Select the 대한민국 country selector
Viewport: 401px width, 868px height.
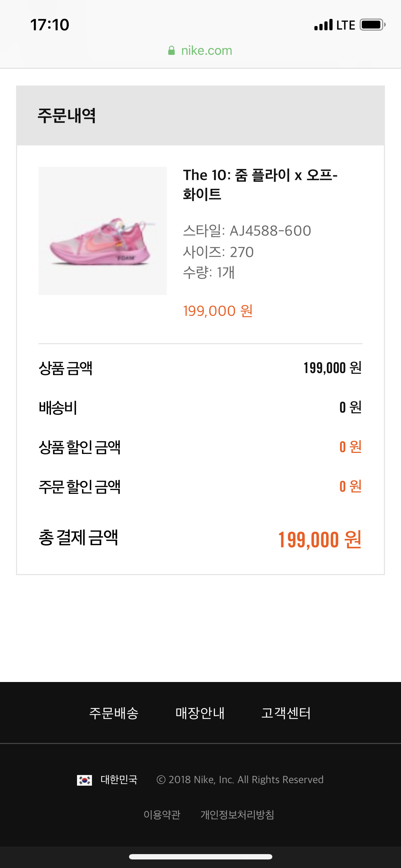119,780
